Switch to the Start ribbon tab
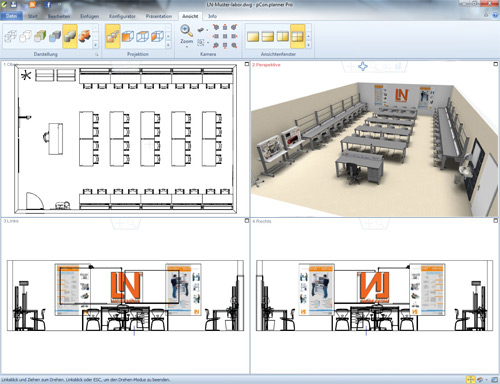 33,16
